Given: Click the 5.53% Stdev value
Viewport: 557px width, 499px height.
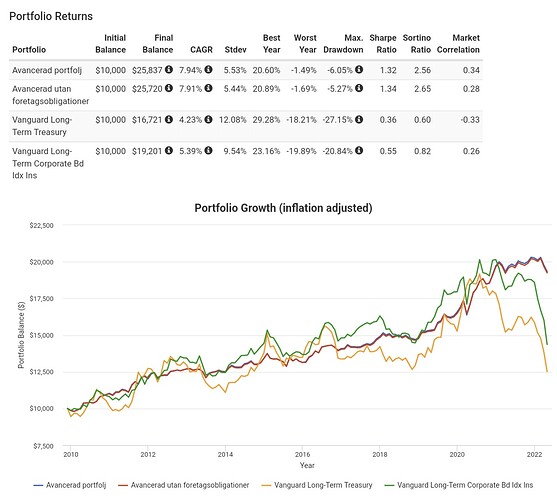Looking at the screenshot, I should tap(235, 70).
